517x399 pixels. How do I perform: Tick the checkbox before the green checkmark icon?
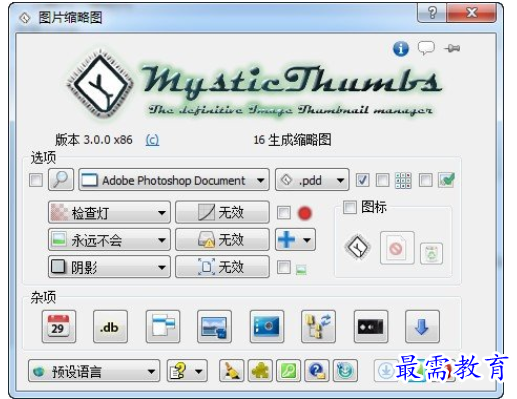pyautogui.click(x=426, y=180)
